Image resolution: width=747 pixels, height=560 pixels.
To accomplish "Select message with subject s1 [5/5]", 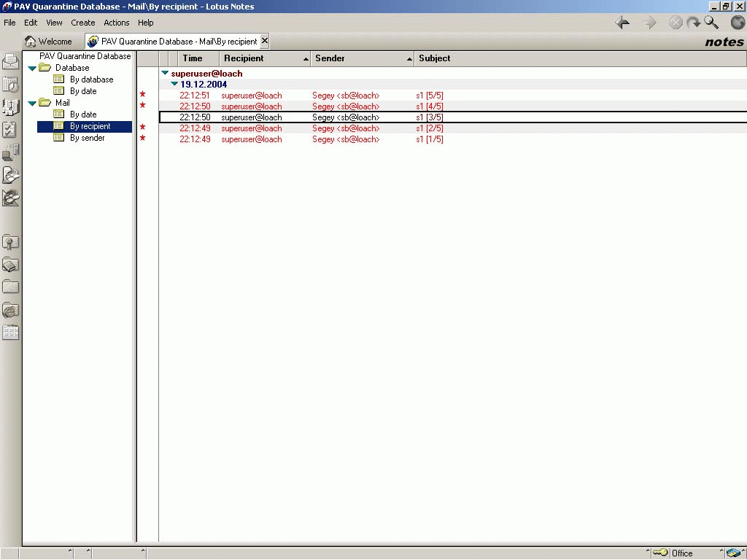I will pyautogui.click(x=452, y=96).
